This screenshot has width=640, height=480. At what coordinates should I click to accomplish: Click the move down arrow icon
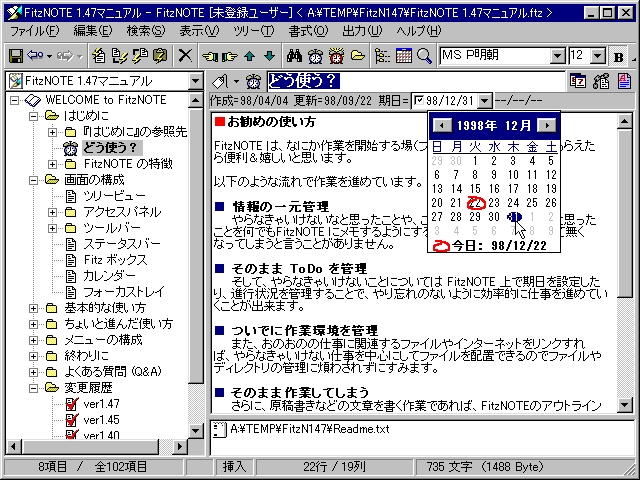pyautogui.click(x=269, y=56)
